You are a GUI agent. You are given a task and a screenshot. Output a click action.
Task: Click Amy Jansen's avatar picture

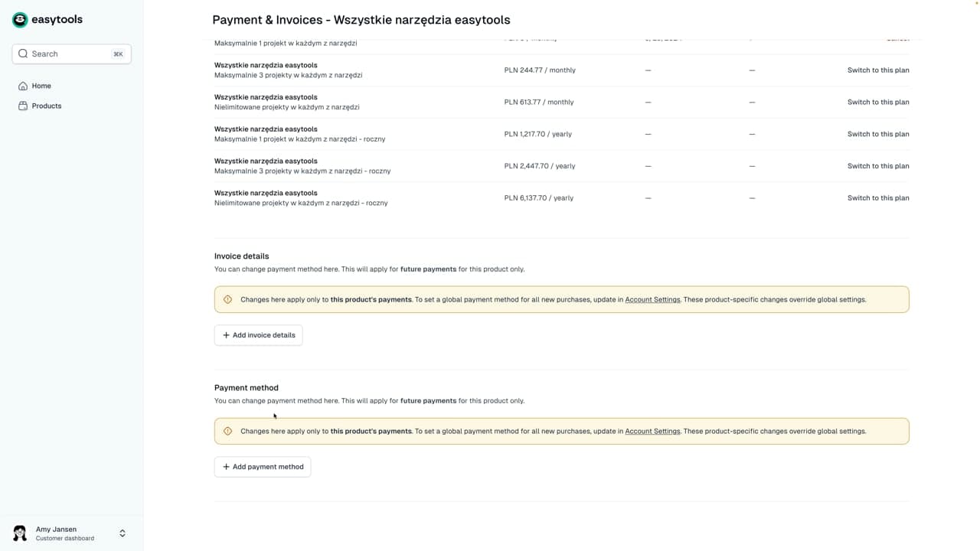tap(20, 533)
